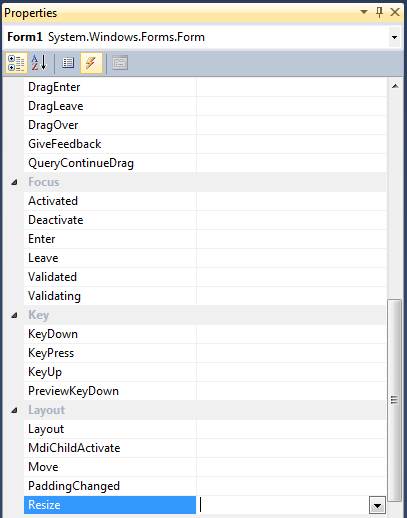Open the Resize event handler dropdown

(377, 505)
